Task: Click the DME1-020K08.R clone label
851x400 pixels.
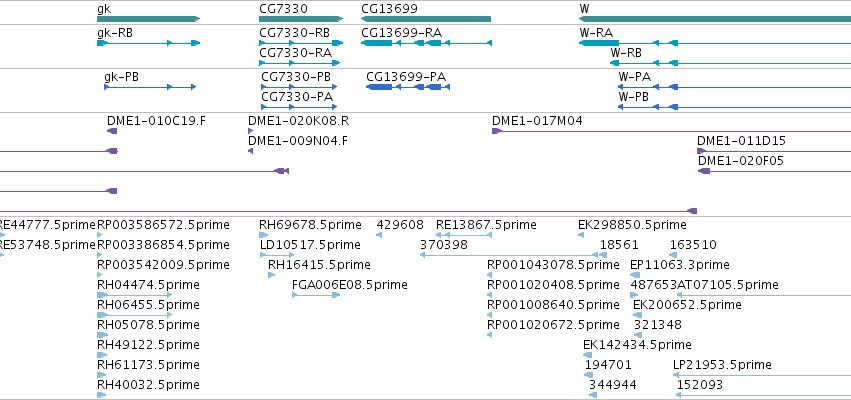Action: pyautogui.click(x=299, y=121)
